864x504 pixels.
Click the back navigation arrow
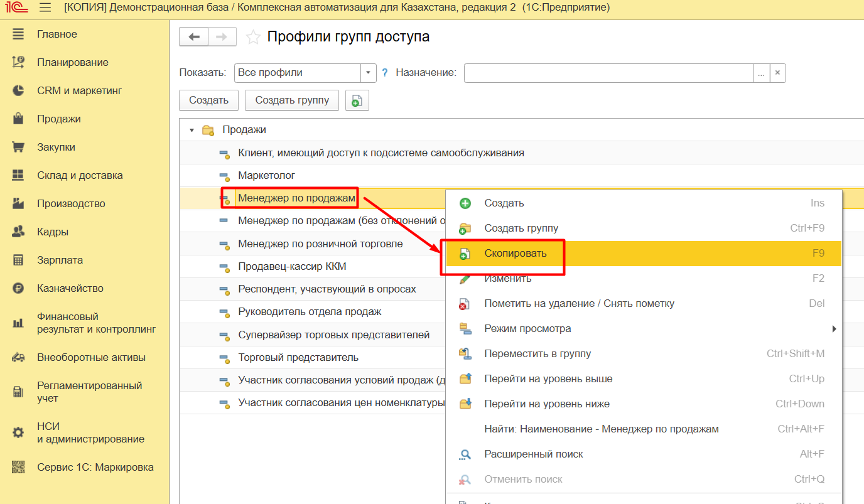click(x=194, y=37)
